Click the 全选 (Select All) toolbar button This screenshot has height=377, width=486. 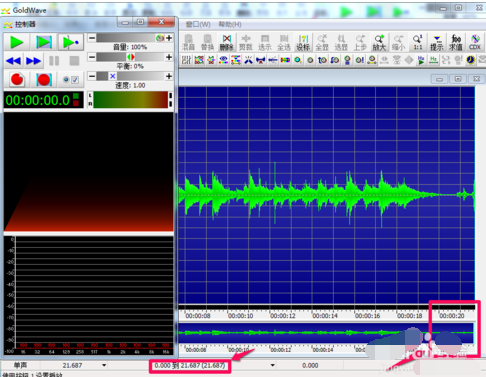(x=284, y=43)
